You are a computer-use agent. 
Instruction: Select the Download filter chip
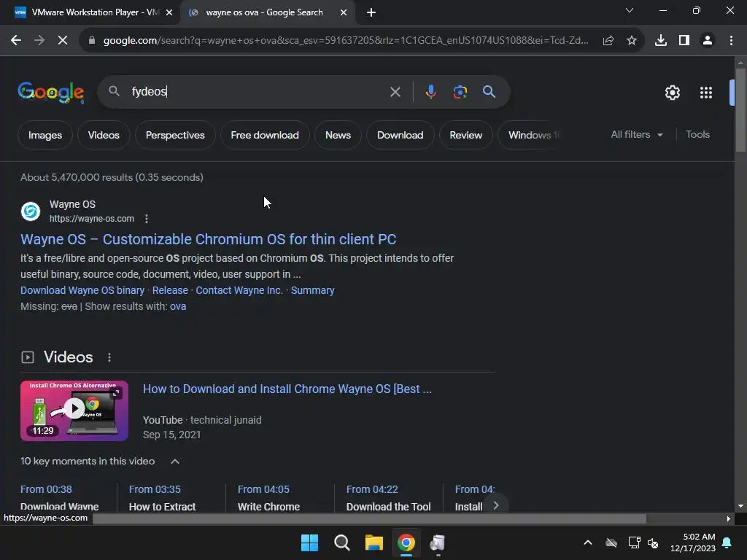[x=400, y=135]
